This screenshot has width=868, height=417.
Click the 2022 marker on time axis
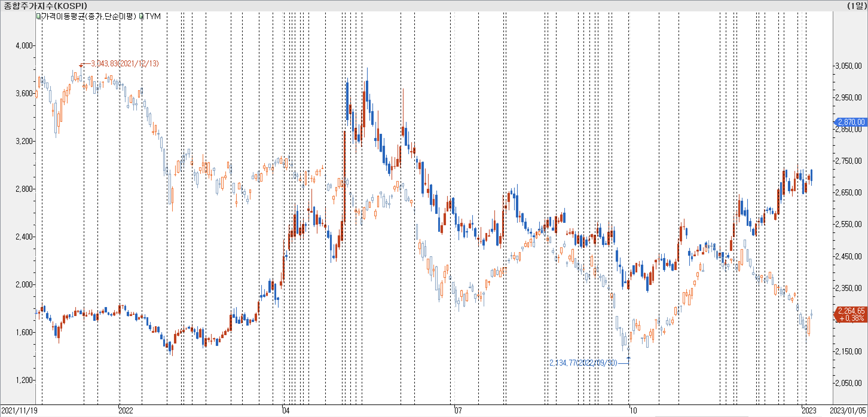click(126, 411)
